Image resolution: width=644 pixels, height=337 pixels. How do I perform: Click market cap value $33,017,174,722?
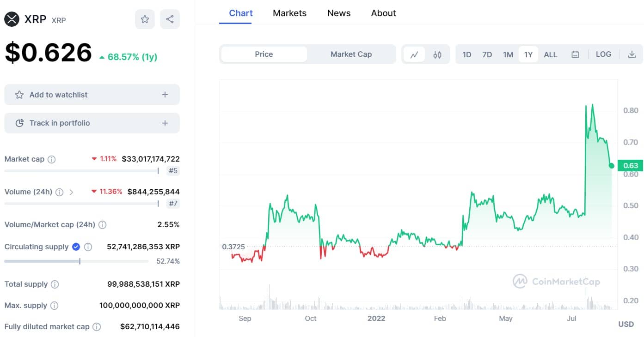coord(151,159)
